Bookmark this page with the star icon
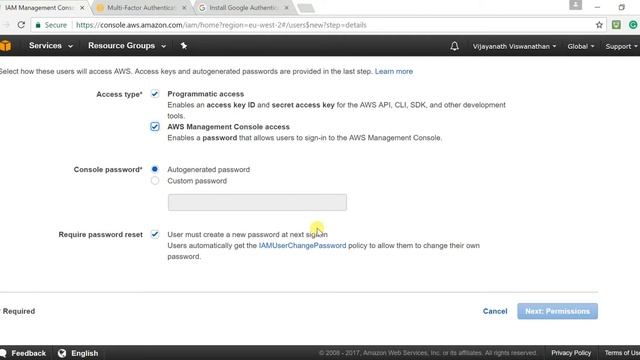Screen dimensions: 640x360 [x=599, y=25]
